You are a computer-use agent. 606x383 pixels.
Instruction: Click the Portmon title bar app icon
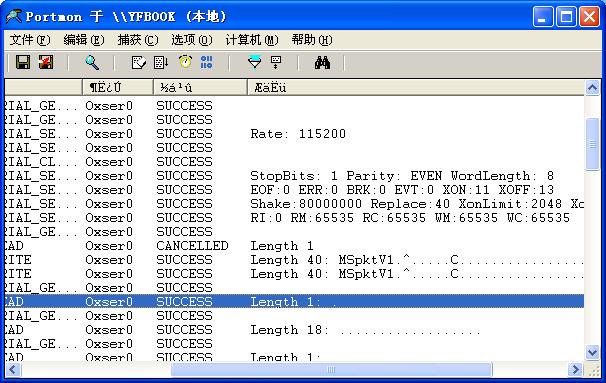tap(14, 17)
